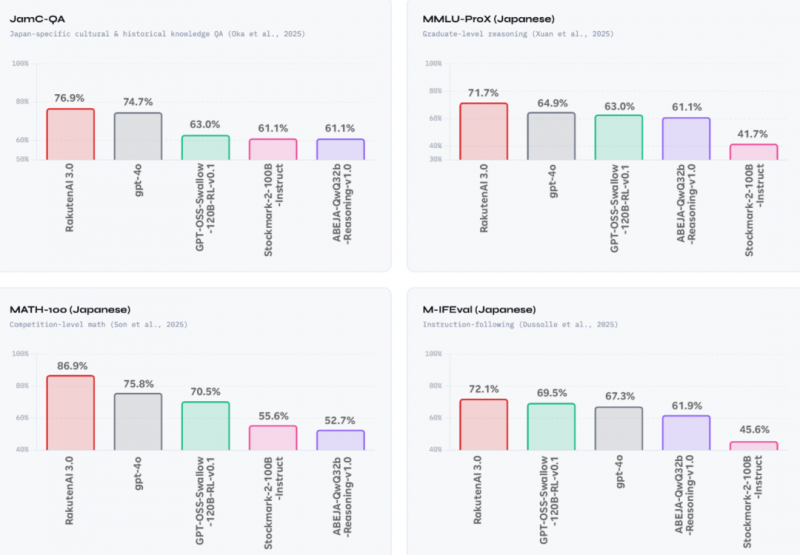Image resolution: width=800 pixels, height=555 pixels.
Task: Click the 45.6% Stockmark bar in M-IFEval
Action: [x=753, y=445]
